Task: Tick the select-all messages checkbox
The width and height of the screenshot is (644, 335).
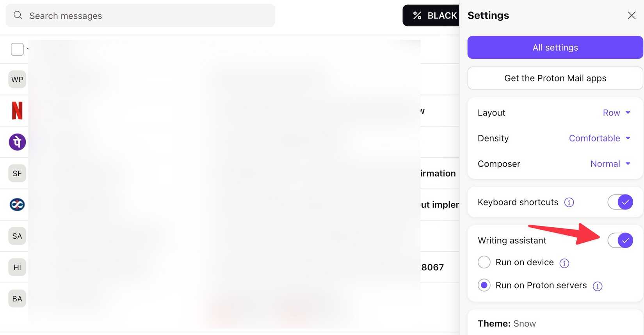Action: pyautogui.click(x=17, y=49)
